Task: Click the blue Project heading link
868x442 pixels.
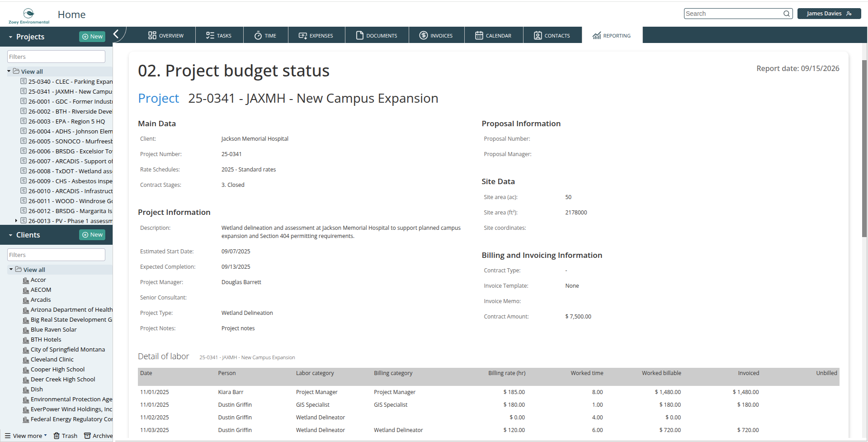Action: tap(158, 98)
